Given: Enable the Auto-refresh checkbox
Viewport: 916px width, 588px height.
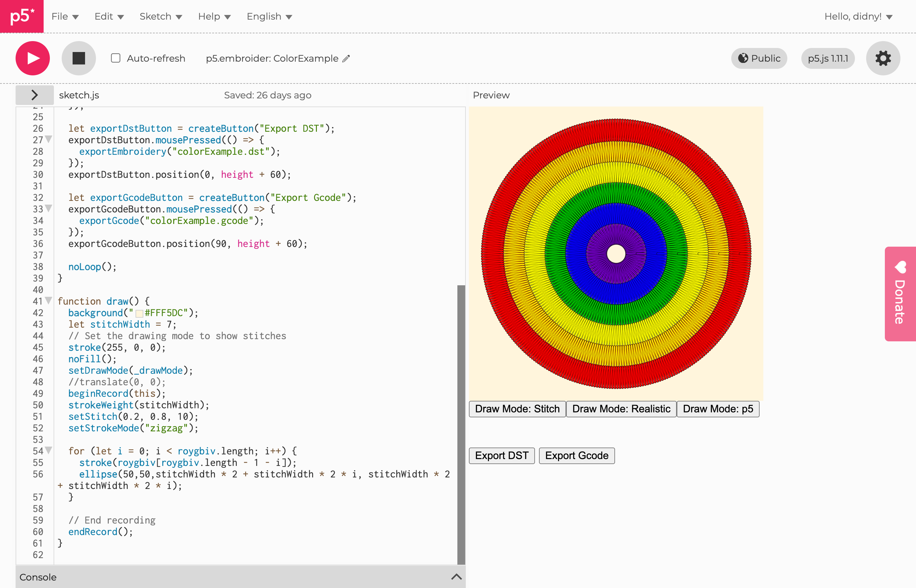Looking at the screenshot, I should [x=115, y=58].
